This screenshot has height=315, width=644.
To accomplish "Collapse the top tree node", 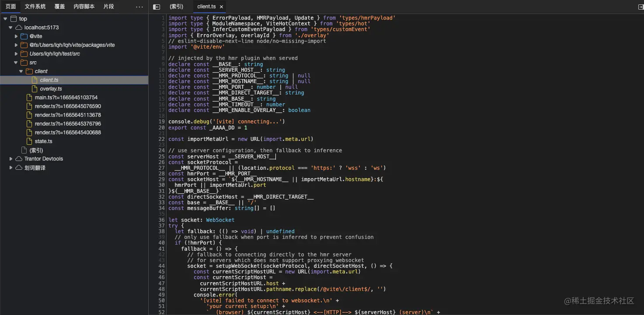I will 5,19.
